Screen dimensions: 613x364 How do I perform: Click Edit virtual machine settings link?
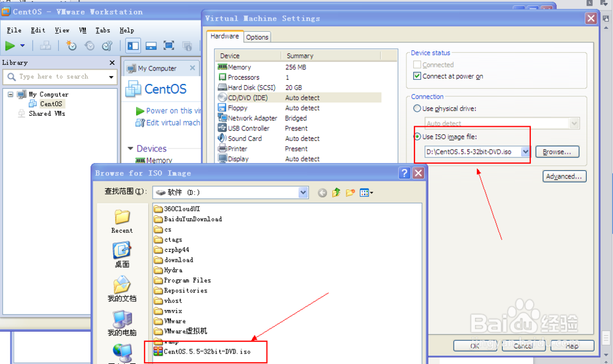[169, 123]
